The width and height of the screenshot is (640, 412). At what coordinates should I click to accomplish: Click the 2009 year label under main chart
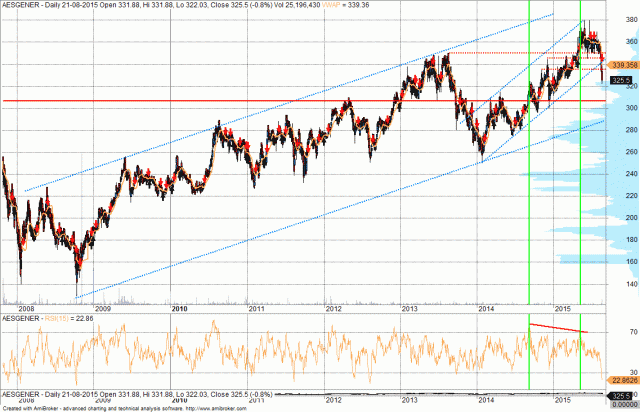[x=103, y=309]
